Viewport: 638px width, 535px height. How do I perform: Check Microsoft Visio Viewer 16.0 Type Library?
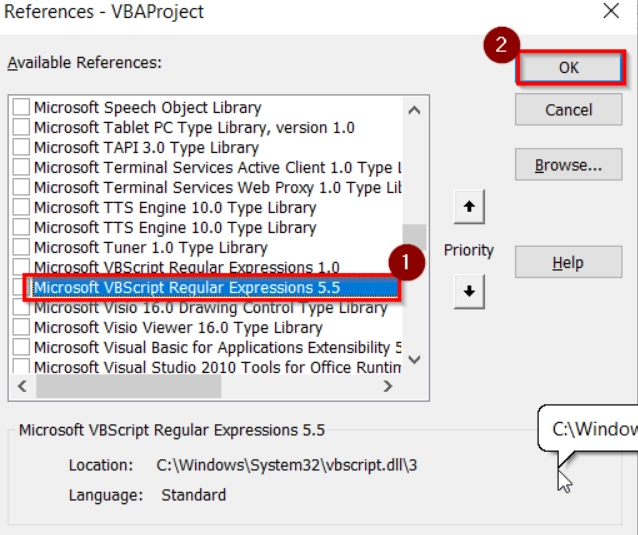pyautogui.click(x=21, y=327)
